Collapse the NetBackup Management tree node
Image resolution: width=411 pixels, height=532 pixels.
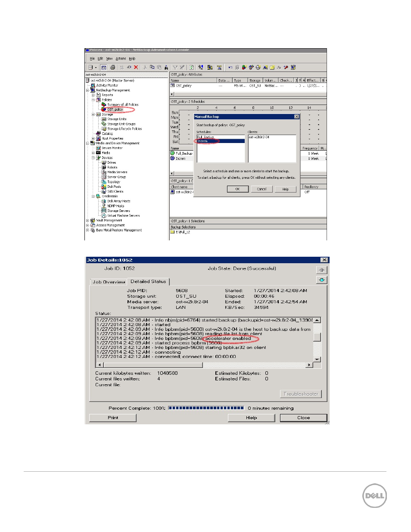[87, 90]
